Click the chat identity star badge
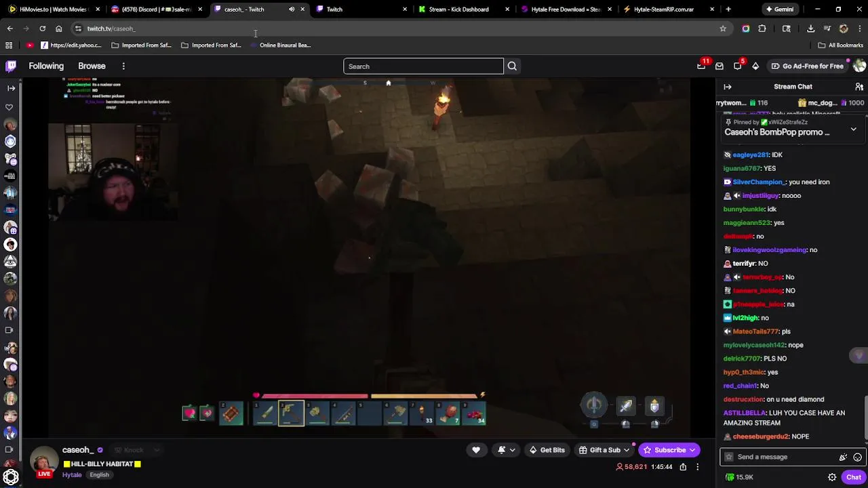Viewport: 868px width, 488px height. pos(729,457)
